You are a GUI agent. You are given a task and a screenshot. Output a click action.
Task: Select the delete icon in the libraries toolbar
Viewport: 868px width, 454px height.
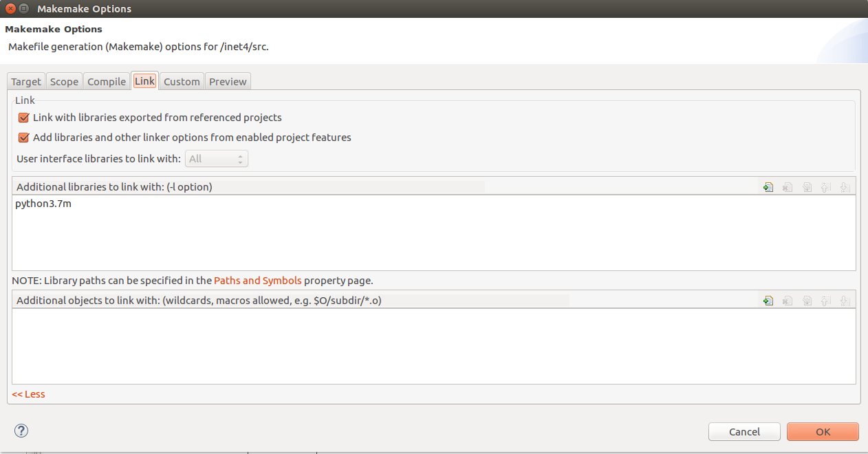point(787,186)
